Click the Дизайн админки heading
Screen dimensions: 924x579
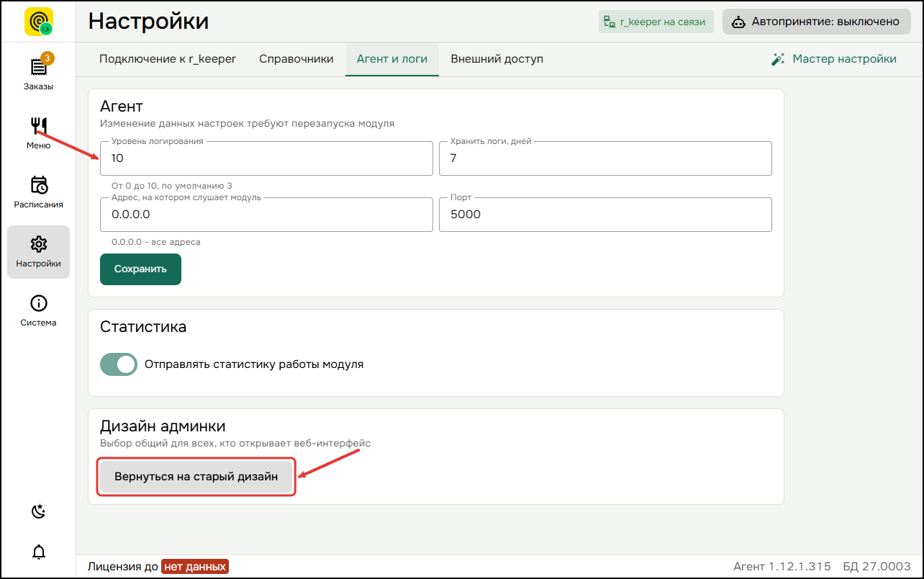click(163, 426)
